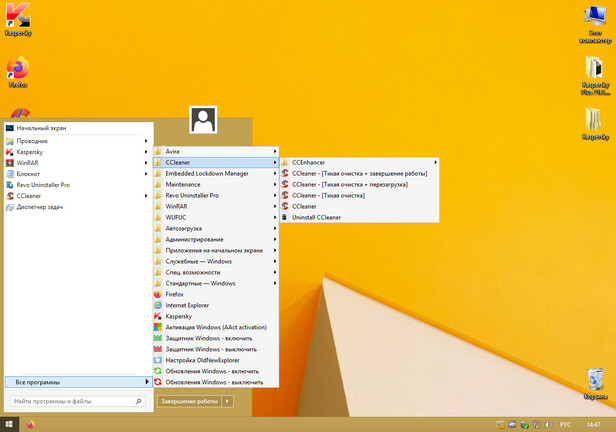Open Стандартные — Windows folder
Screen dimensions: 616x432
[216, 283]
